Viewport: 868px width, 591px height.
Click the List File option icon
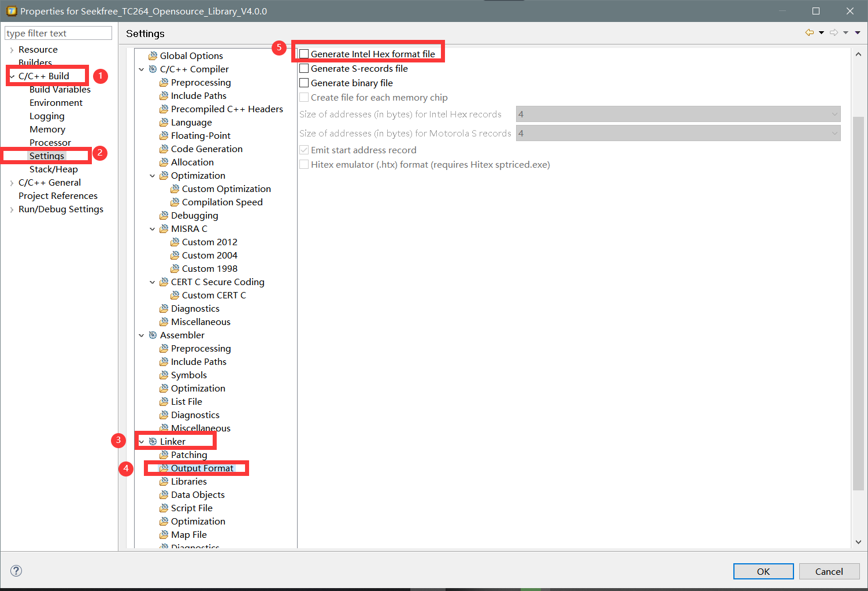point(164,402)
